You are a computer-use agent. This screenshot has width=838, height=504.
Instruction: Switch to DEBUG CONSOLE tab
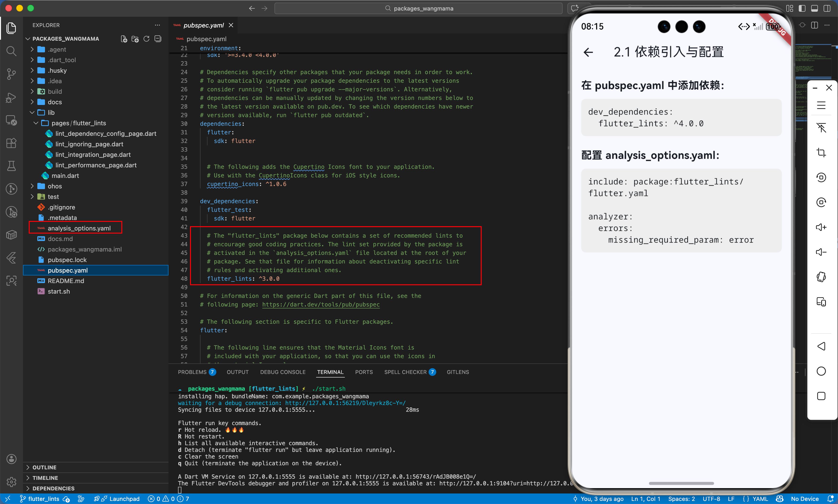tap(283, 372)
